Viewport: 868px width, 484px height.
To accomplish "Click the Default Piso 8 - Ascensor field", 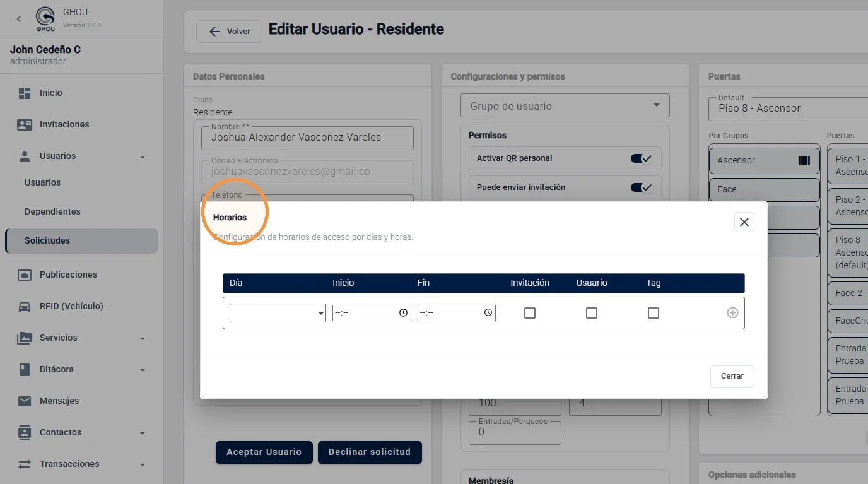I will 789,108.
